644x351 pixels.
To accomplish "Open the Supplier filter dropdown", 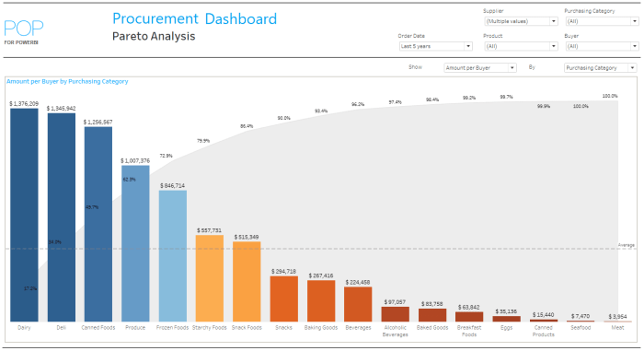I will click(521, 21).
